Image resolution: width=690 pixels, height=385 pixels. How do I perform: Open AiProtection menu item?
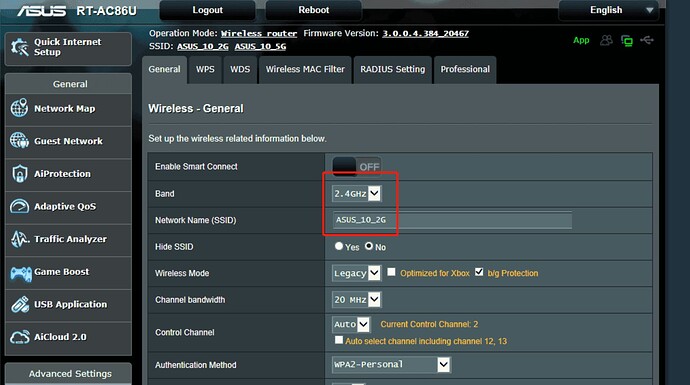pyautogui.click(x=68, y=174)
